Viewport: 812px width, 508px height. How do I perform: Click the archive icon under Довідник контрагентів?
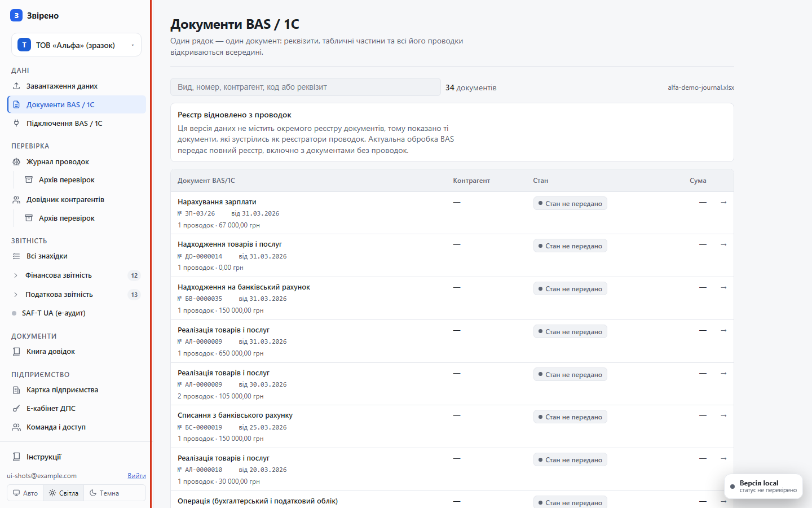[x=29, y=218]
